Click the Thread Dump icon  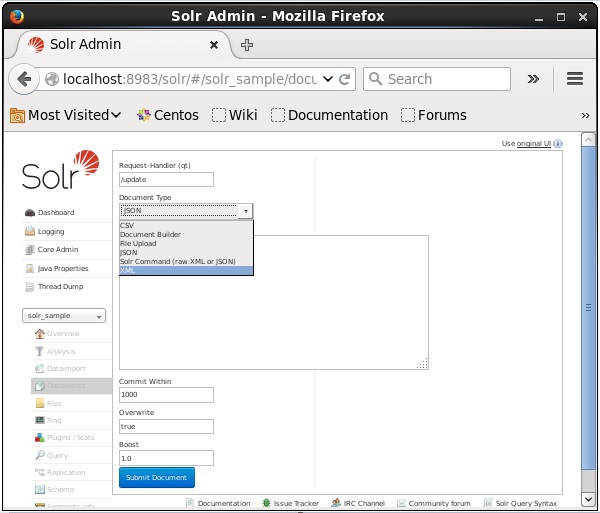coord(30,286)
